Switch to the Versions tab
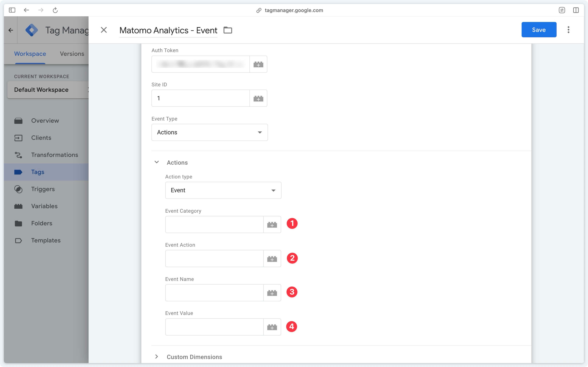The width and height of the screenshot is (588, 367). pyautogui.click(x=72, y=54)
